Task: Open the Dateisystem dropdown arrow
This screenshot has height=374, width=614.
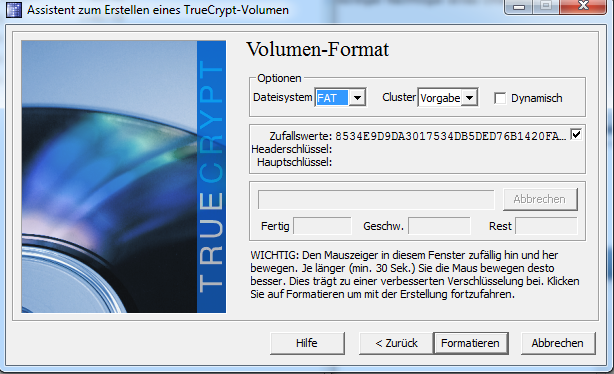Action: pyautogui.click(x=357, y=98)
